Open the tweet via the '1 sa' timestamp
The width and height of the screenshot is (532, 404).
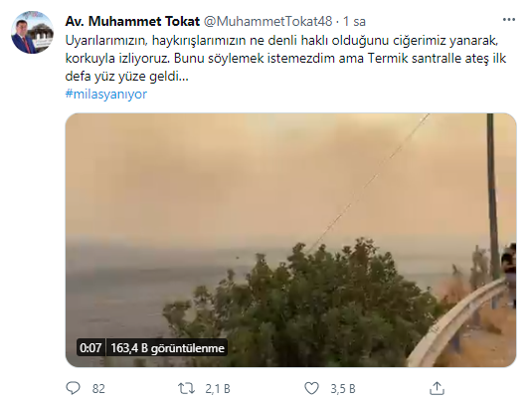[x=354, y=21]
